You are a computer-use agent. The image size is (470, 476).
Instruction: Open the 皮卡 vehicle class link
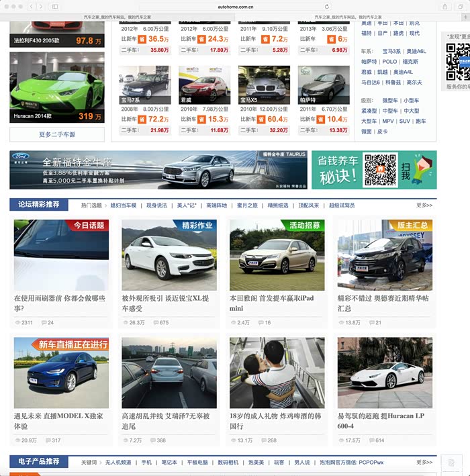[382, 132]
